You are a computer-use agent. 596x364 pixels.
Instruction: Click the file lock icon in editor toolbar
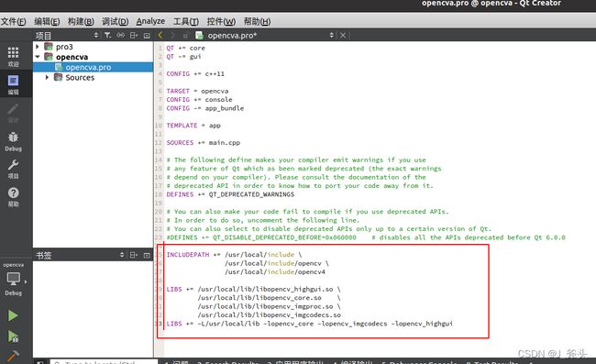pyautogui.click(x=185, y=36)
